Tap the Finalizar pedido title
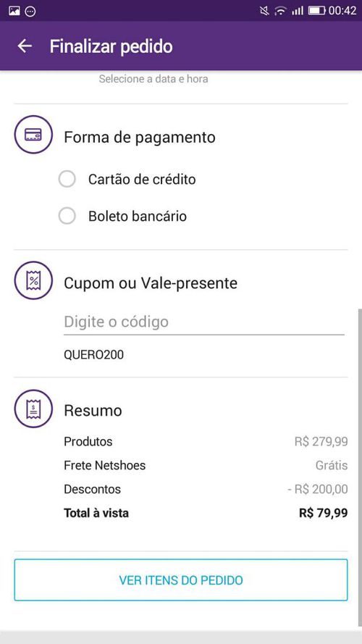The height and width of the screenshot is (644, 362). [111, 46]
